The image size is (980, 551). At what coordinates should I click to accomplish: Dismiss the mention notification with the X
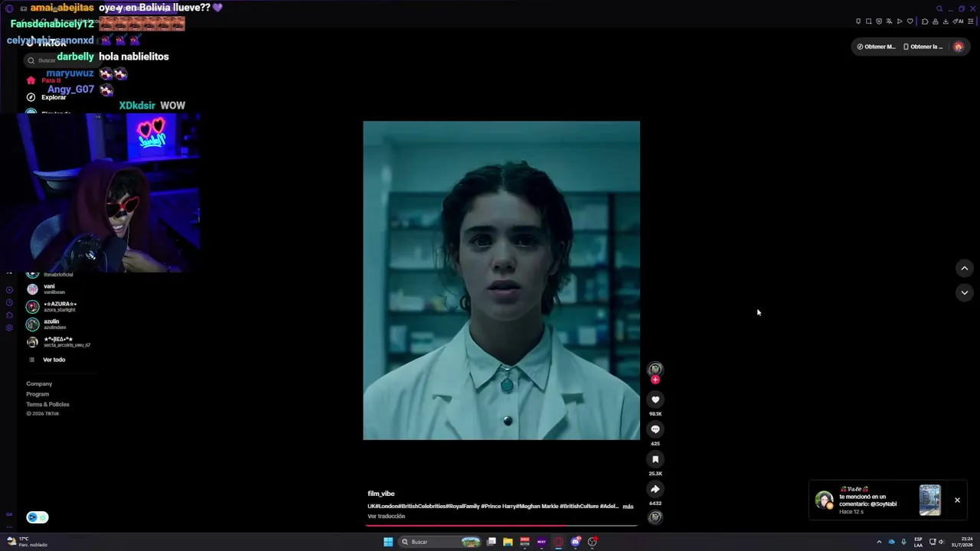[x=957, y=500]
